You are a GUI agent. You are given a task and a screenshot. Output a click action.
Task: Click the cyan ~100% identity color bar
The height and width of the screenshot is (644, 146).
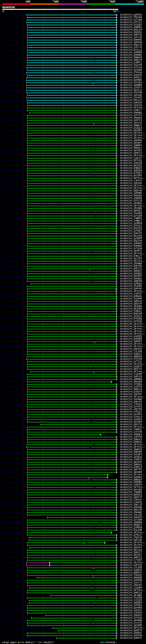[x=130, y=4]
